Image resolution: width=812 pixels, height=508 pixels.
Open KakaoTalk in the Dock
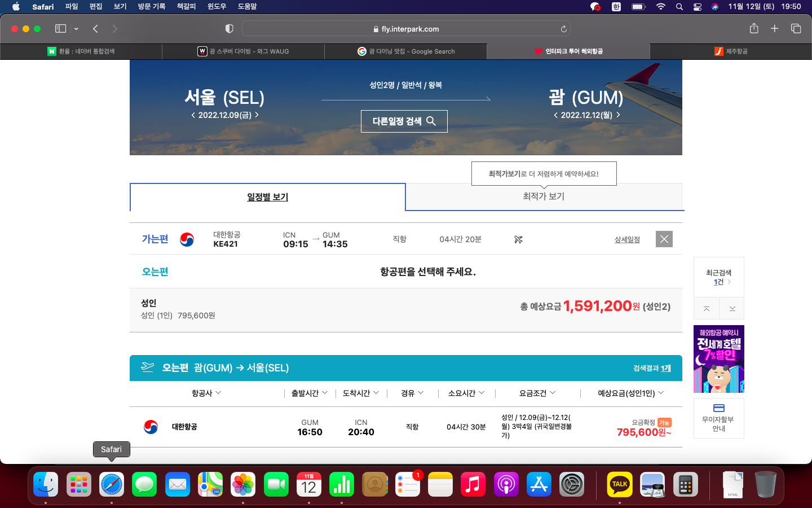(x=620, y=484)
